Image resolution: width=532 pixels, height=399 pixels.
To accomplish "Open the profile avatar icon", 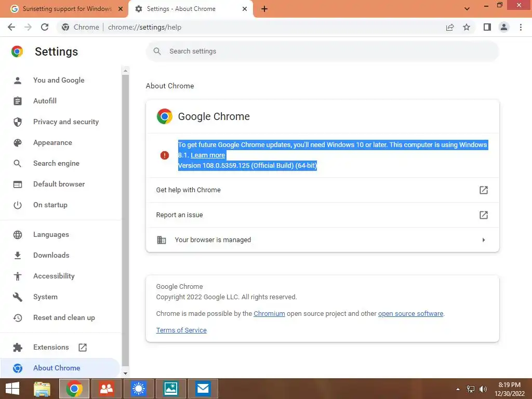I will tap(504, 27).
